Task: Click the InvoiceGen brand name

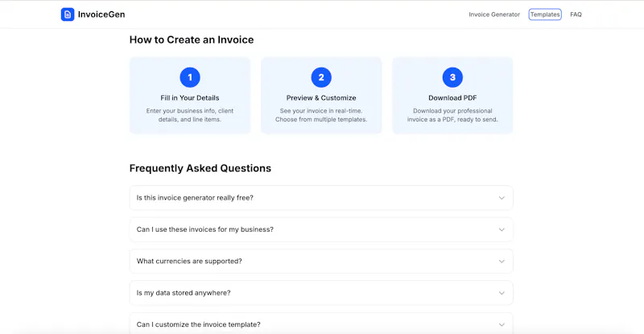Action: click(x=101, y=14)
